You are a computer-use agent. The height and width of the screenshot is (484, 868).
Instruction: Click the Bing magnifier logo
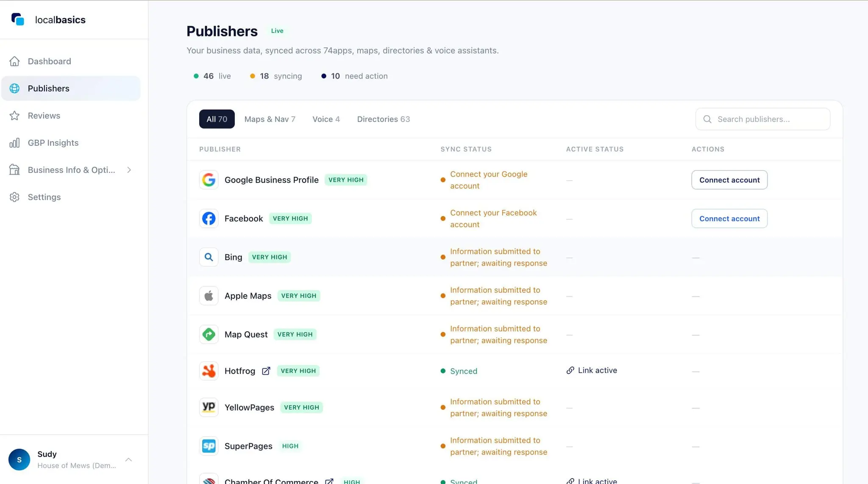(x=209, y=257)
